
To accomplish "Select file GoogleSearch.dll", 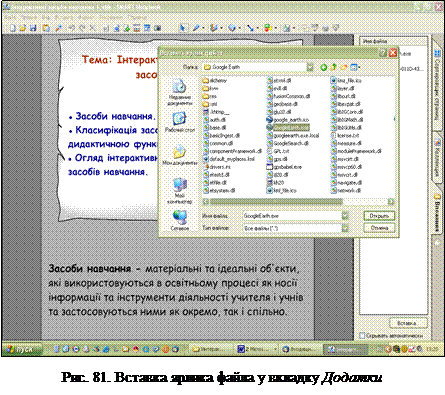I will pos(288,143).
